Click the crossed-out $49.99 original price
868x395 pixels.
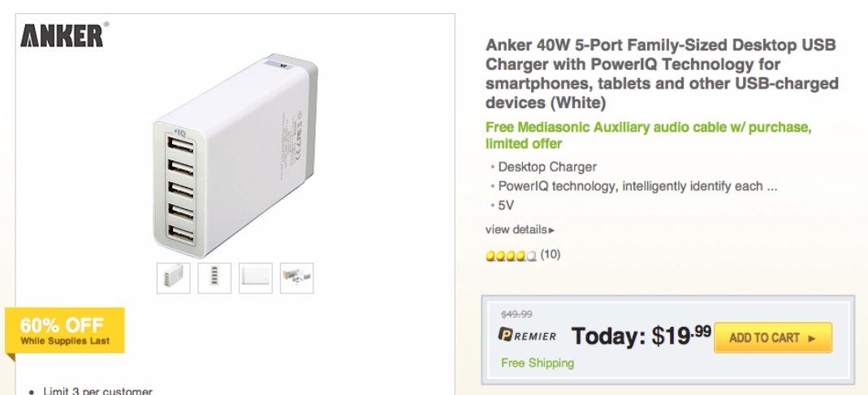tap(516, 314)
